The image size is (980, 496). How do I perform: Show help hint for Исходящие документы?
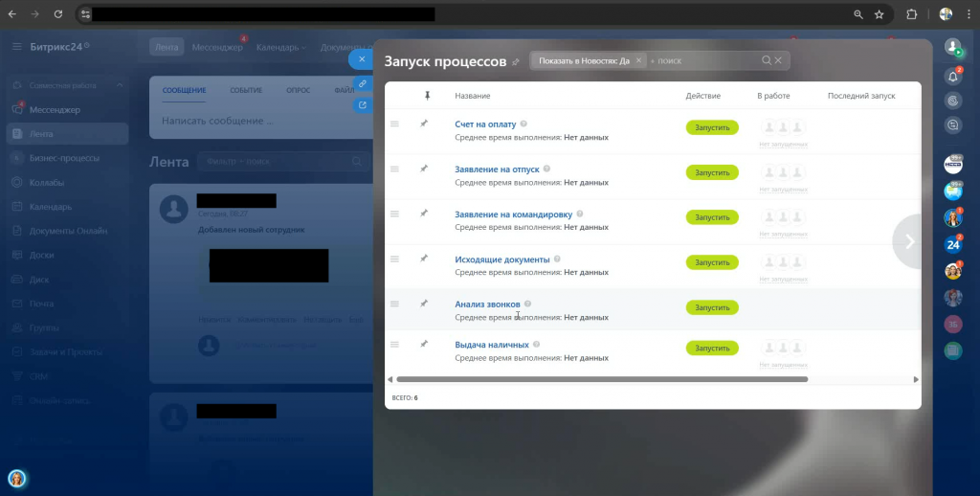[558, 259]
